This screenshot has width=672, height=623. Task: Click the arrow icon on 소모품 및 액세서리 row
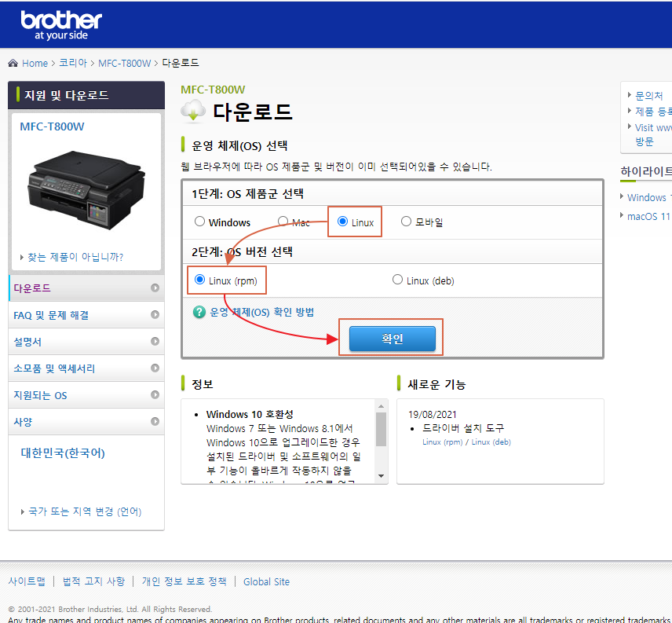click(155, 368)
